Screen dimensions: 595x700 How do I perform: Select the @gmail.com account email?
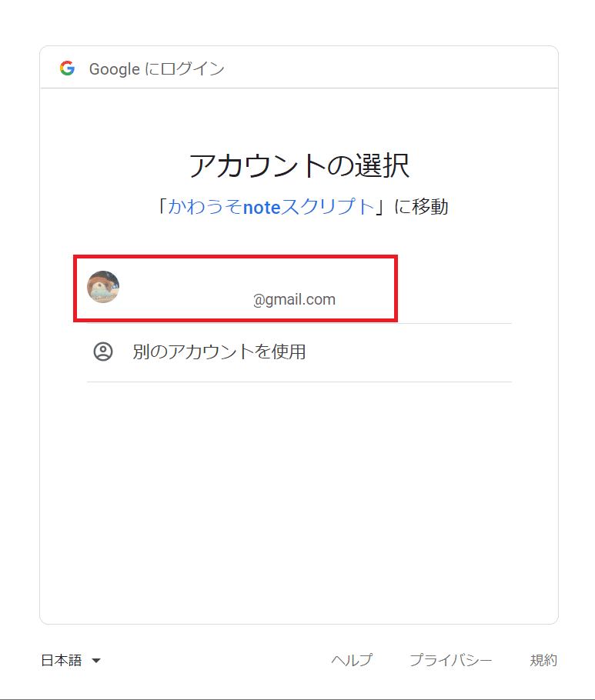click(294, 299)
